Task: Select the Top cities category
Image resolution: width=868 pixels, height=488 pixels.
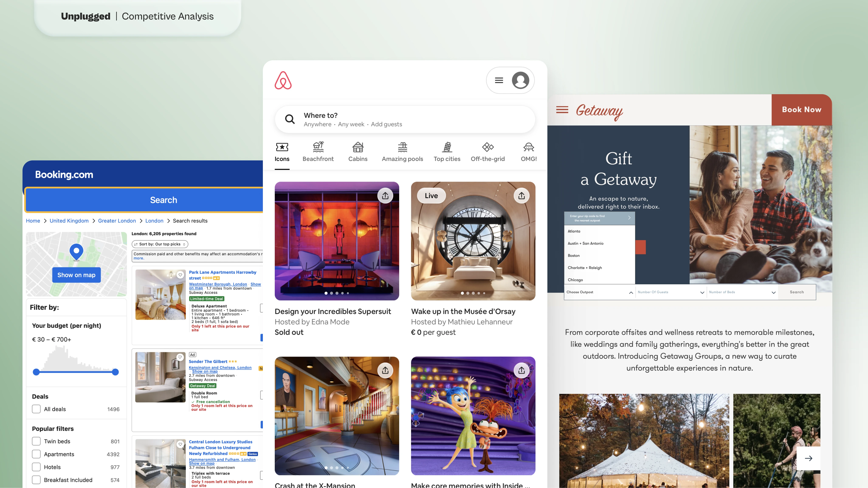Action: (447, 152)
